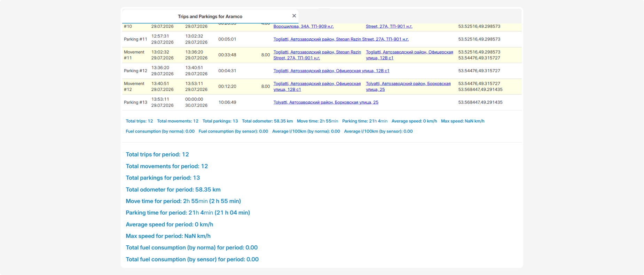The image size is (644, 275).
Task: Click Parking #13 duration 10:06:49
Action: (227, 102)
